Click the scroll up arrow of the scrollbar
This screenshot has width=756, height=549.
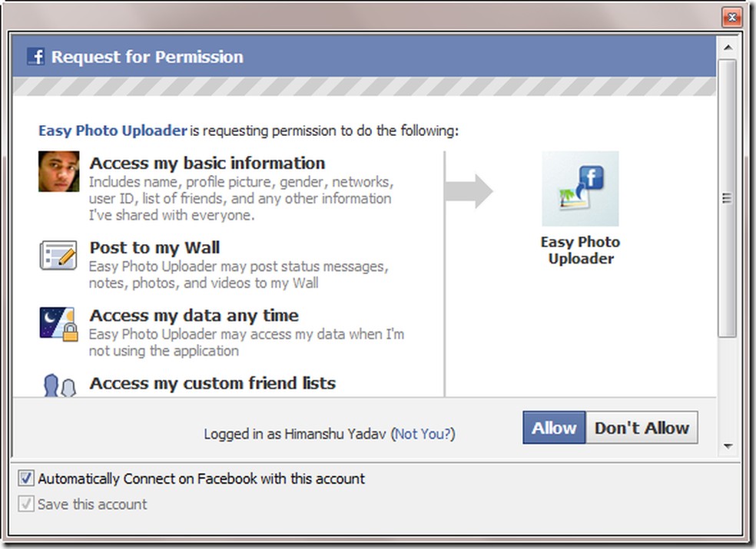click(727, 48)
